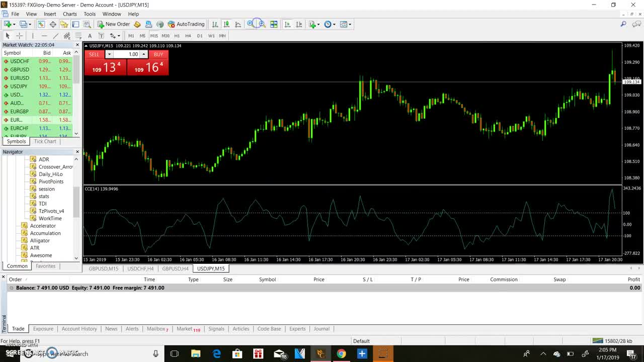Image resolution: width=644 pixels, height=362 pixels.
Task: Switch to the Favorites tab in Navigator
Action: (x=45, y=266)
